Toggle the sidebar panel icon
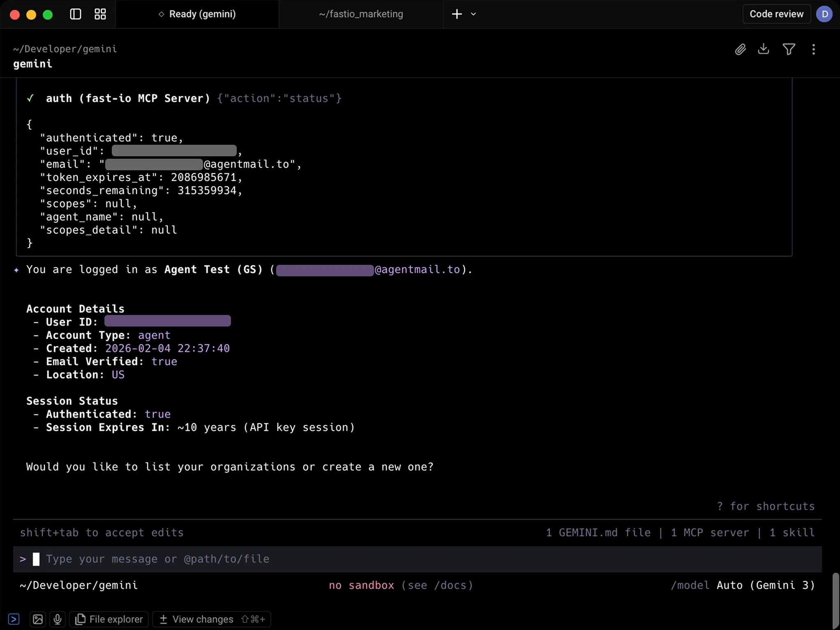 75,14
